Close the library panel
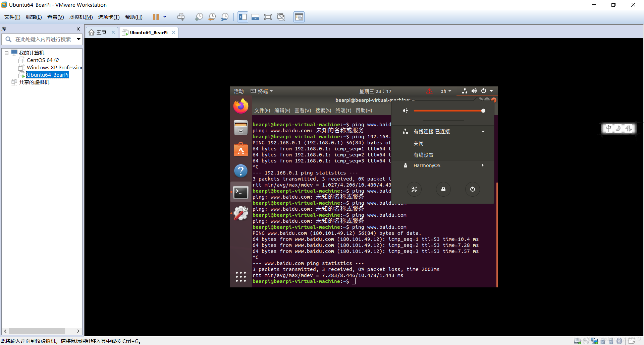 (78, 29)
